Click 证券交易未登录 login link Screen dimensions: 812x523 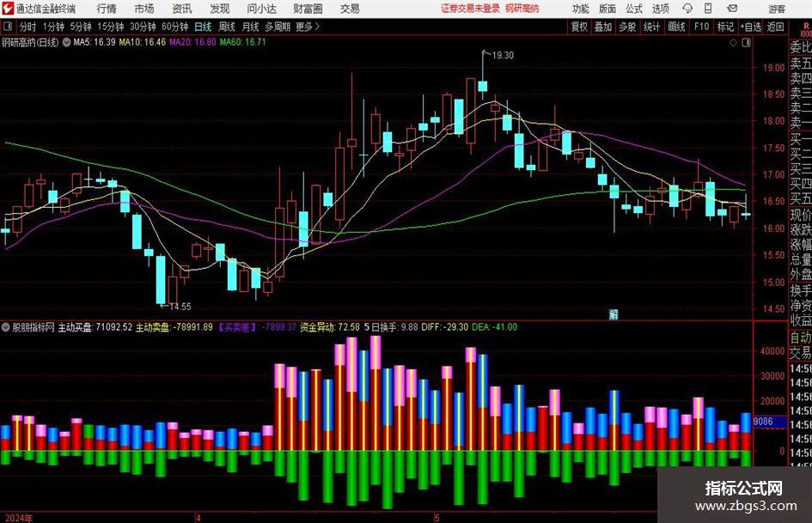(470, 9)
